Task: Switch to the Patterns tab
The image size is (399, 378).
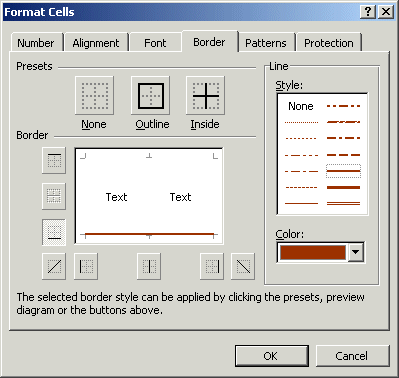Action: click(x=266, y=43)
